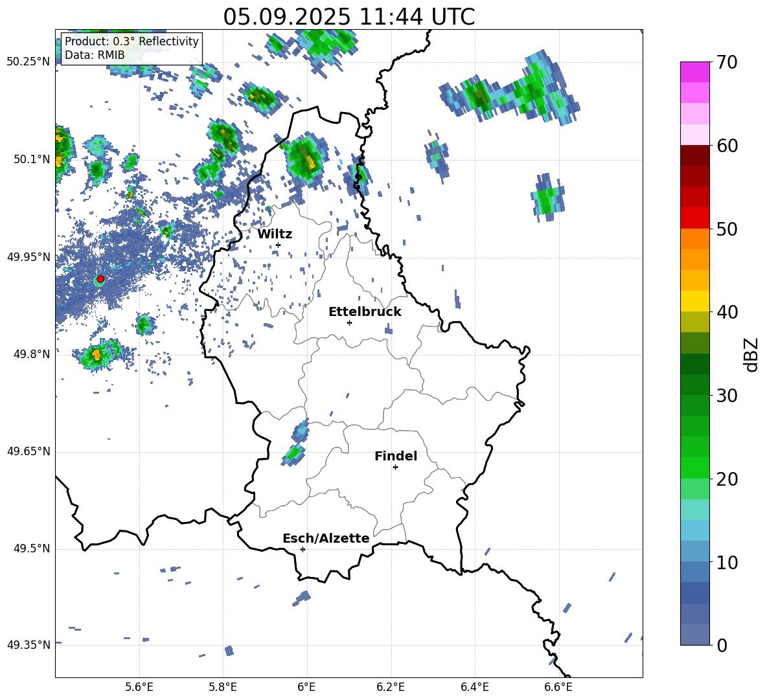Click the 49.5°N latitude label

coord(31,548)
